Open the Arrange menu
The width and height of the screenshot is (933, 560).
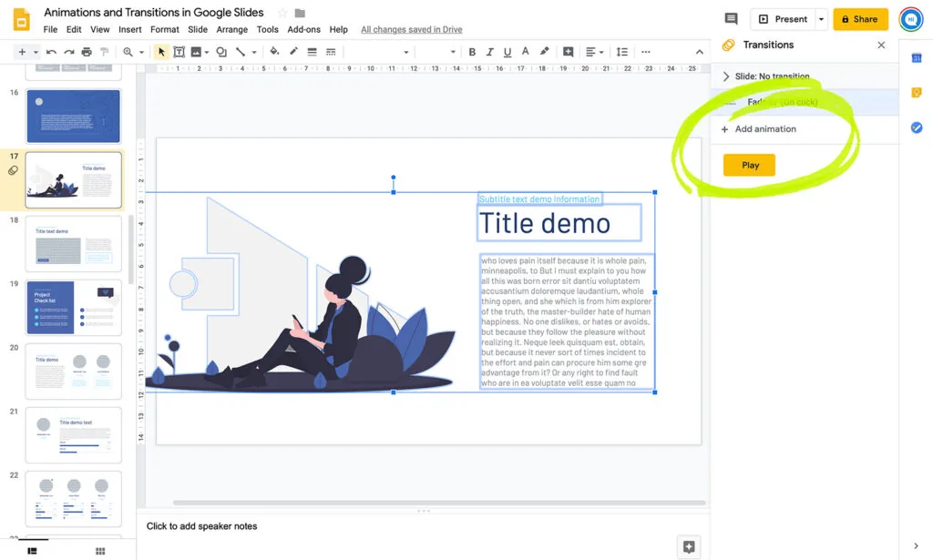click(x=232, y=29)
